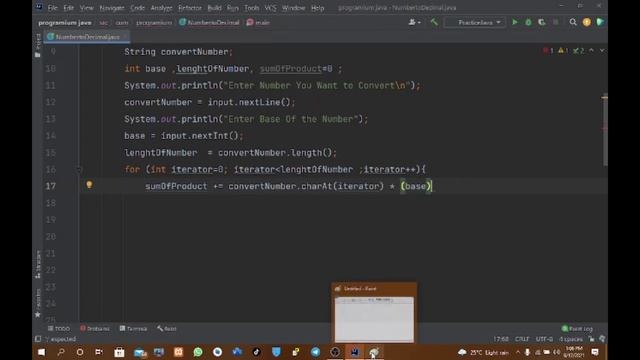This screenshot has width=640, height=360.
Task: Open the user account icon dropdown
Action: (414, 22)
